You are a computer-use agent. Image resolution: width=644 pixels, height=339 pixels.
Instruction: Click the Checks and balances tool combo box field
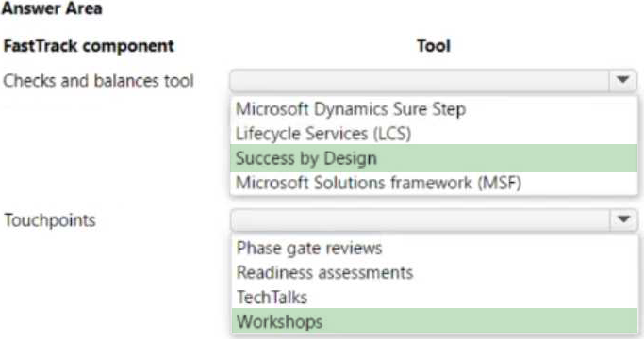pyautogui.click(x=434, y=80)
